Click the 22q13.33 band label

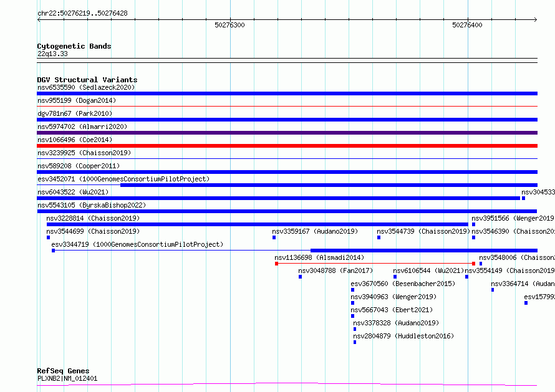52,54
